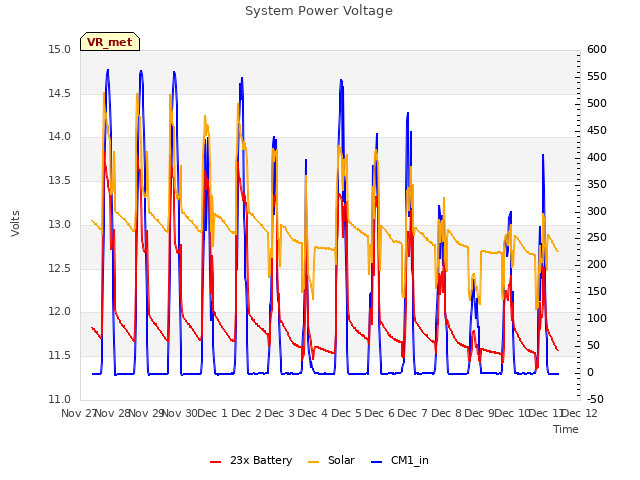Image resolution: width=640 pixels, height=480 pixels.
Task: Click the 550 right axis value
Action: click(x=597, y=76)
